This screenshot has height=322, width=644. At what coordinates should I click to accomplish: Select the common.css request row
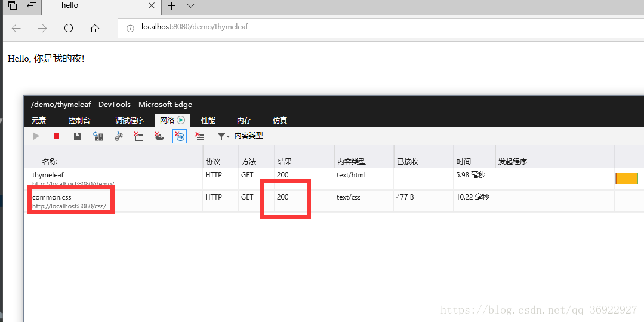point(334,201)
